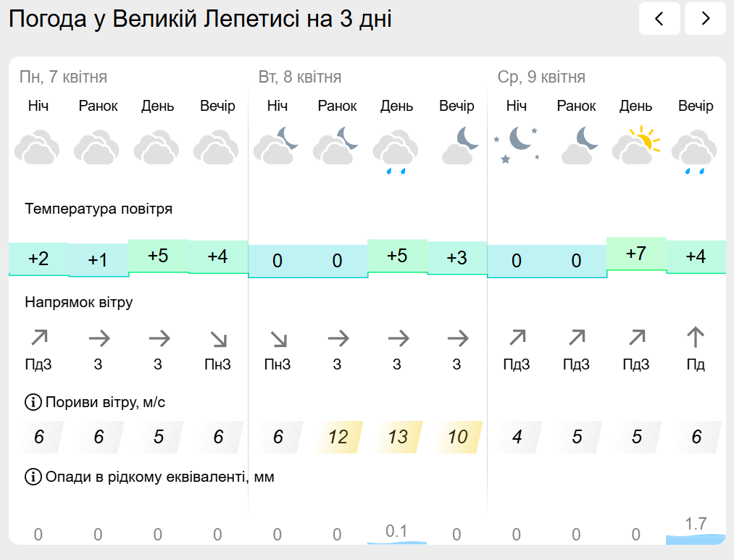Select the Вт, 8 квітня date header
Screen dimensions: 734x560
tap(299, 77)
